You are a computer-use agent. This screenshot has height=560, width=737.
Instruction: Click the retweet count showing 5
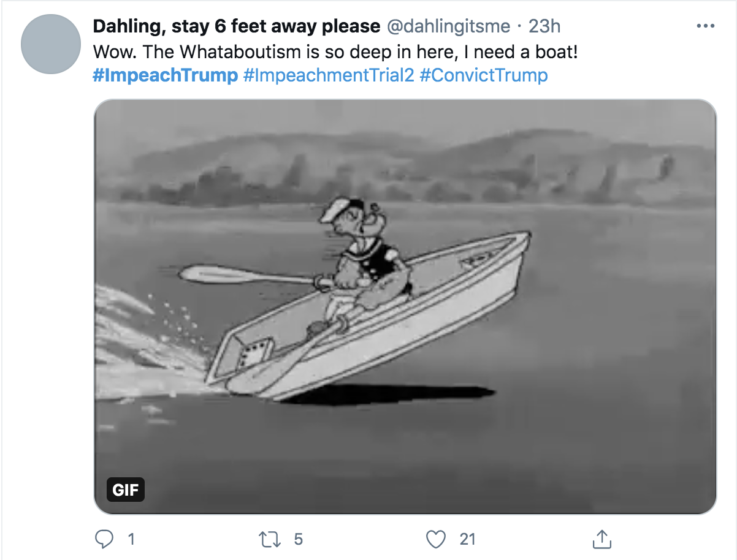pos(298,539)
